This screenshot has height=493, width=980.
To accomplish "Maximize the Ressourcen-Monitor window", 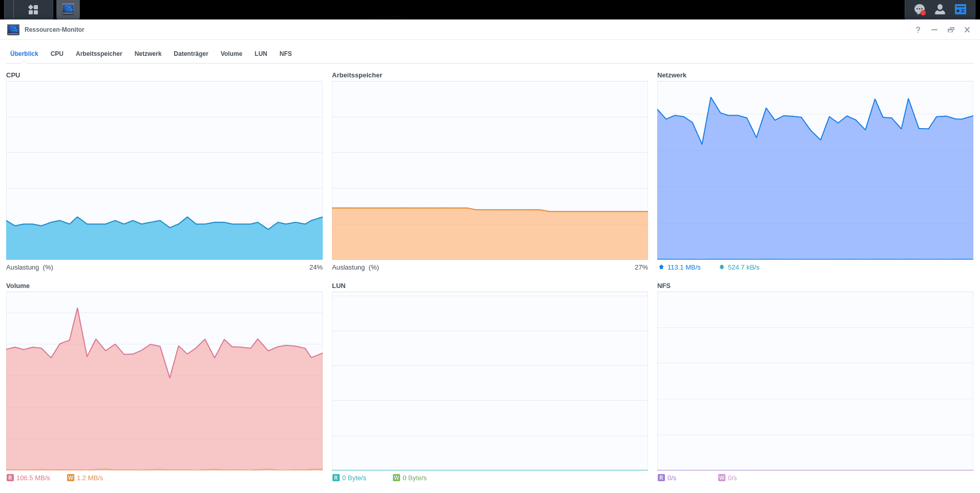I will (x=951, y=30).
